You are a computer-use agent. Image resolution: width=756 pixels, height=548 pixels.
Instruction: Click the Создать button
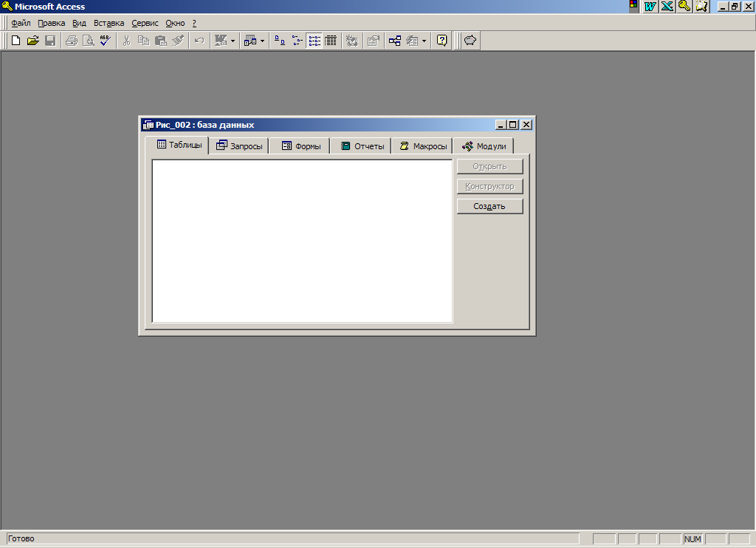[490, 206]
